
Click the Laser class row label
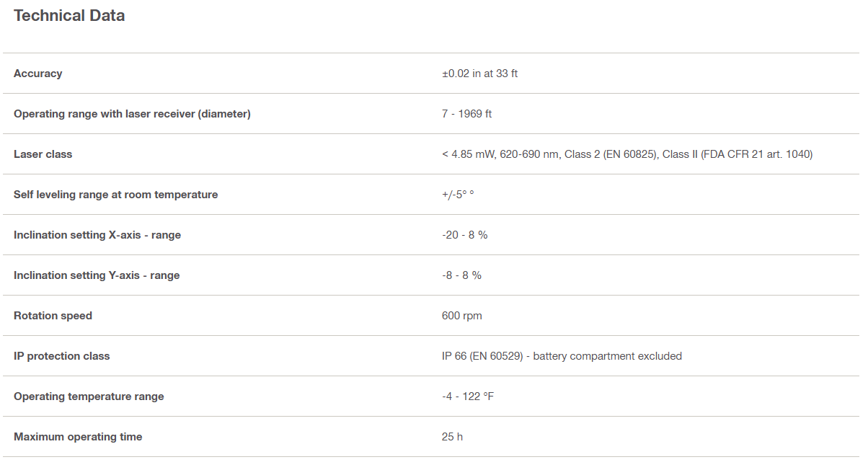pyautogui.click(x=43, y=154)
